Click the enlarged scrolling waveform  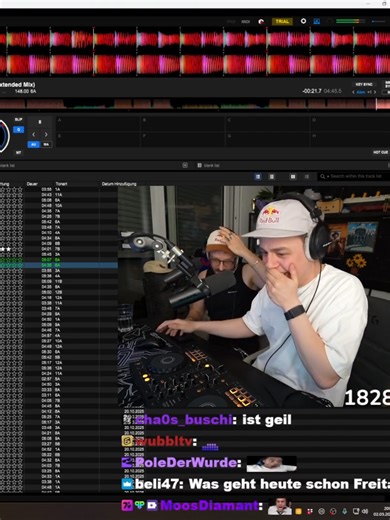pos(195,52)
